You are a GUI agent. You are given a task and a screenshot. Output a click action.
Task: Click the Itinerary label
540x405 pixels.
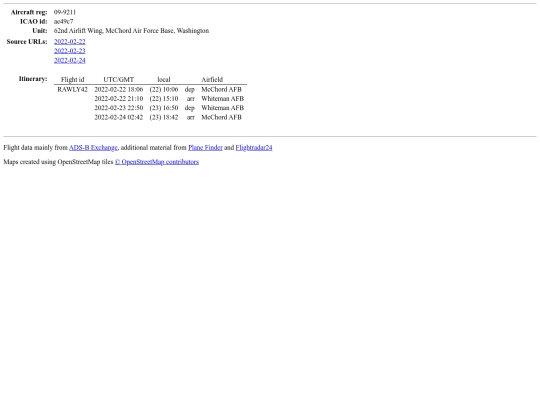tap(33, 79)
